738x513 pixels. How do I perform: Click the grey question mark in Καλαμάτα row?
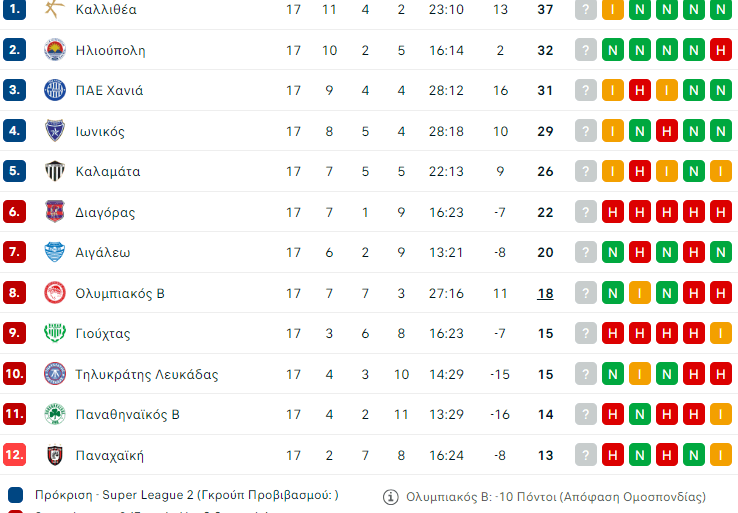point(586,171)
